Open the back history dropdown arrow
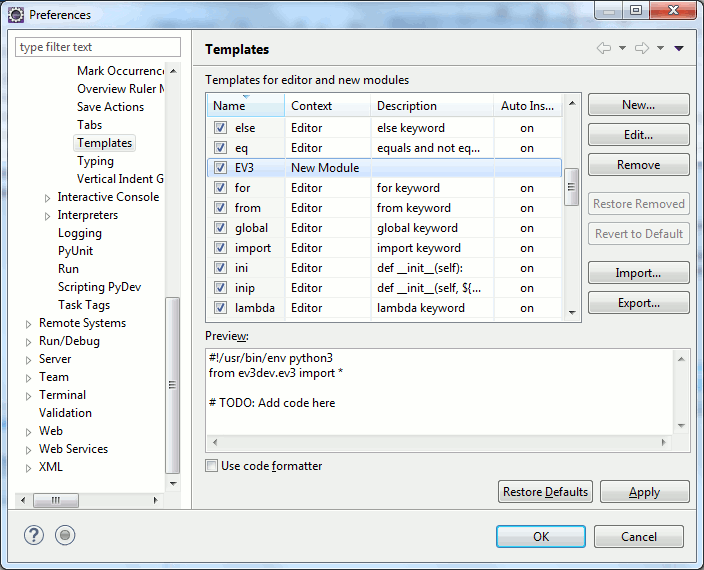Screen dimensions: 704x570 click(622, 48)
